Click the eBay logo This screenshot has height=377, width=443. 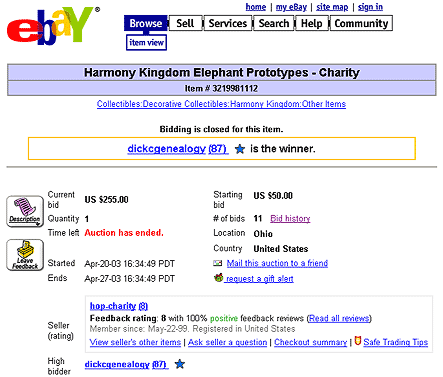tap(53, 26)
